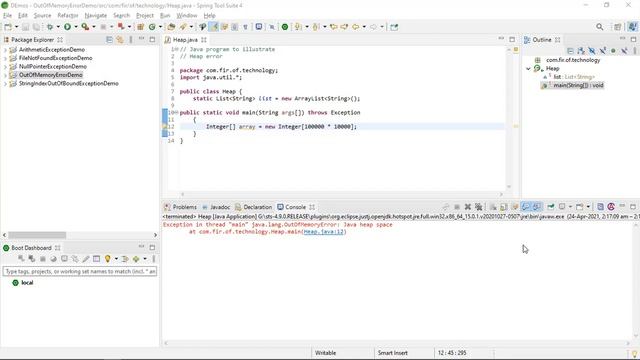Switch to the Java perspective icon

click(633, 27)
